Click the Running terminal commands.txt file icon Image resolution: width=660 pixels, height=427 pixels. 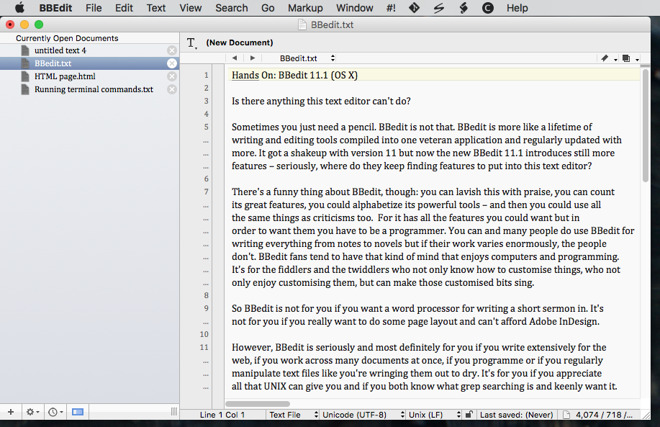click(x=25, y=90)
